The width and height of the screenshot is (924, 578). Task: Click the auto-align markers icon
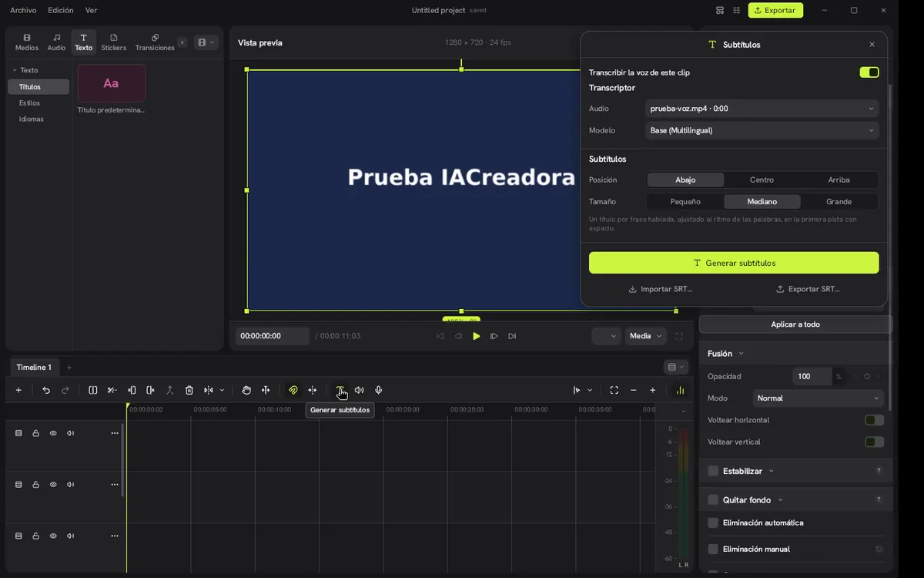coord(313,390)
